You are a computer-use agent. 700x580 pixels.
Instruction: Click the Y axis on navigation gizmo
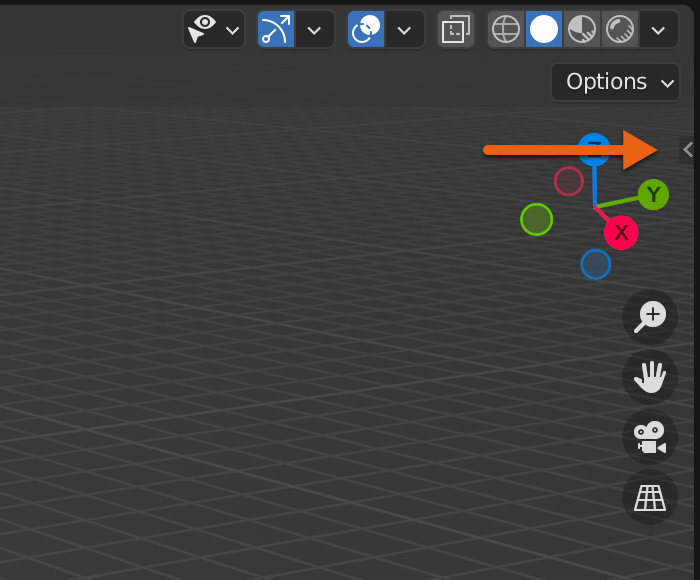(653, 195)
